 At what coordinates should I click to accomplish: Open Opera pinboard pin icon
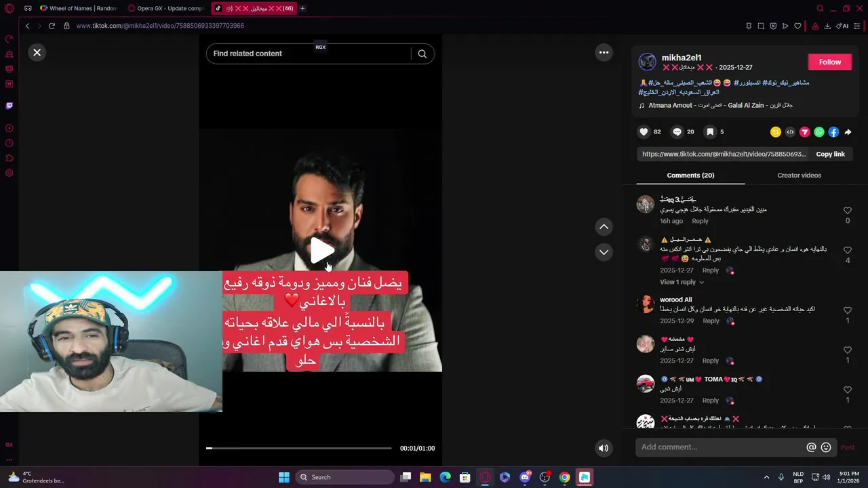749,26
